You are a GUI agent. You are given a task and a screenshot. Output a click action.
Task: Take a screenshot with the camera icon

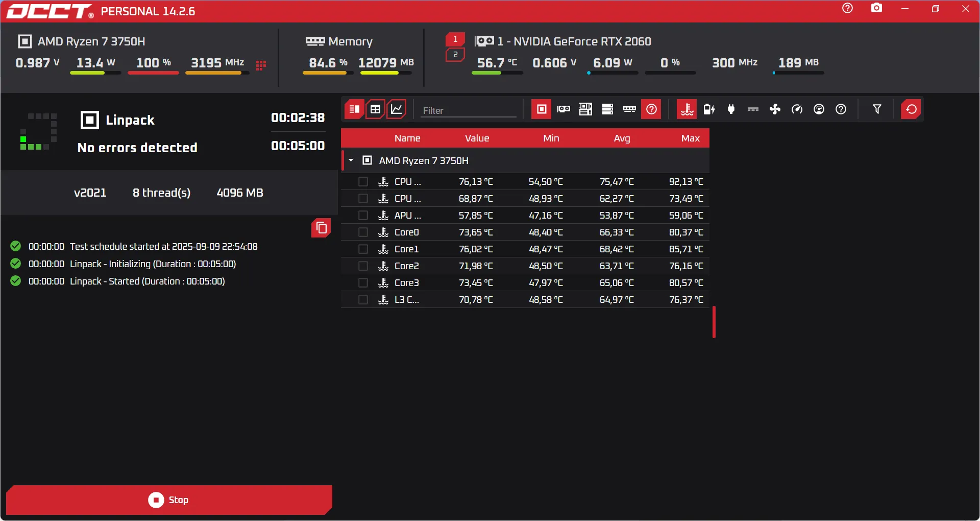point(876,8)
